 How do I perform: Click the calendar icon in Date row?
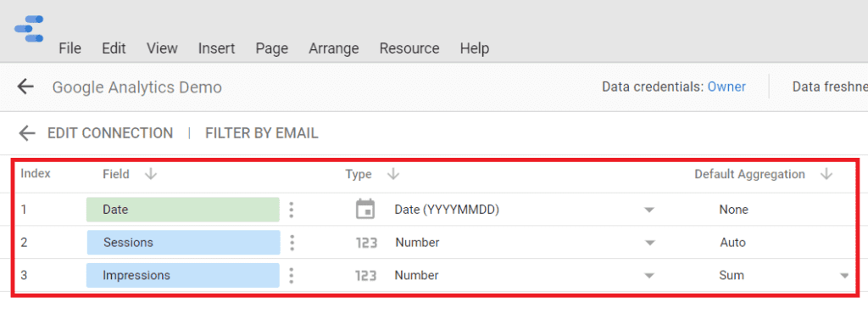click(x=365, y=210)
